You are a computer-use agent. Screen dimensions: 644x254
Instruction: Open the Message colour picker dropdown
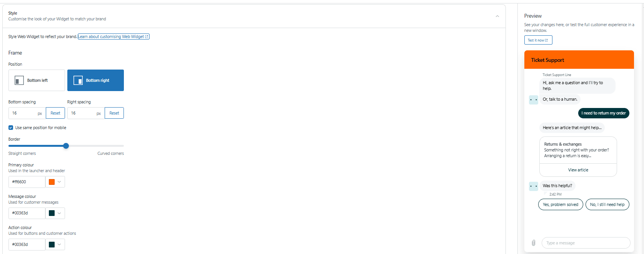pos(55,213)
